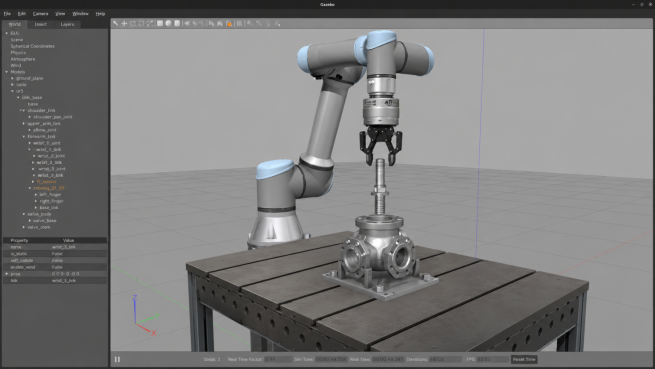Select the rotate mode tool
This screenshot has height=369, width=655.
[x=133, y=23]
